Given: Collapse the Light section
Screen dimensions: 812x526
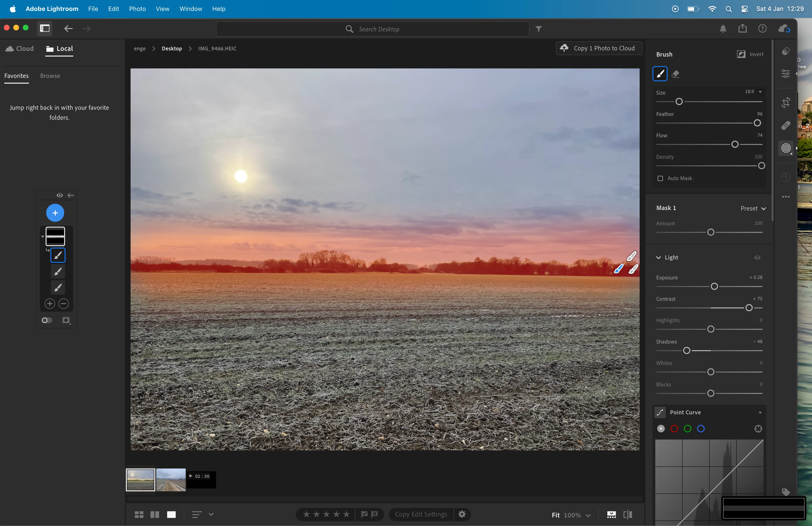Looking at the screenshot, I should pyautogui.click(x=658, y=257).
